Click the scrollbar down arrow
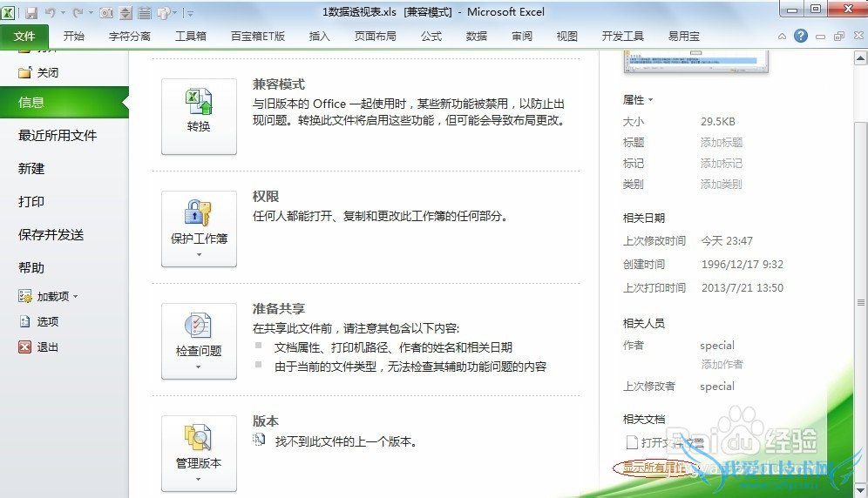The height and width of the screenshot is (498, 868). coord(861,489)
